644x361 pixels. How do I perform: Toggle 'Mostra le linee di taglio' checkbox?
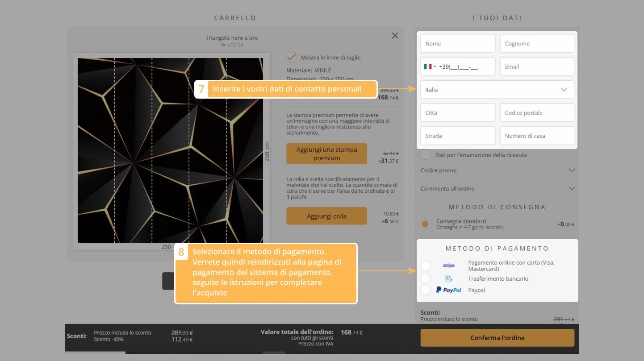point(291,57)
